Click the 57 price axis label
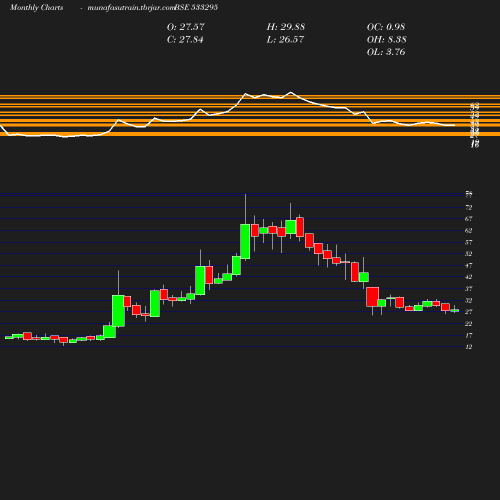This screenshot has height=500, width=500. [469, 242]
